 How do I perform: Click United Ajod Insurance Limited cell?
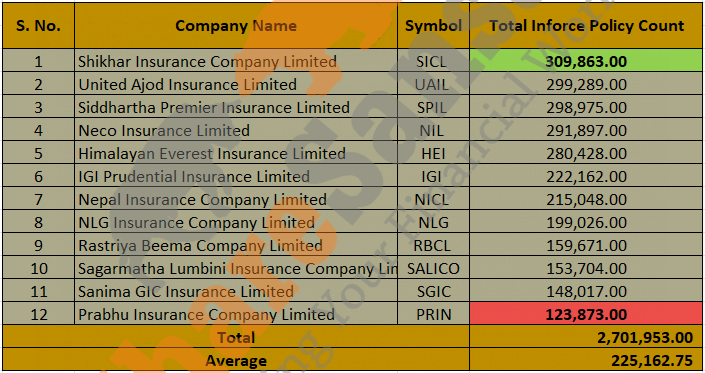click(x=236, y=84)
